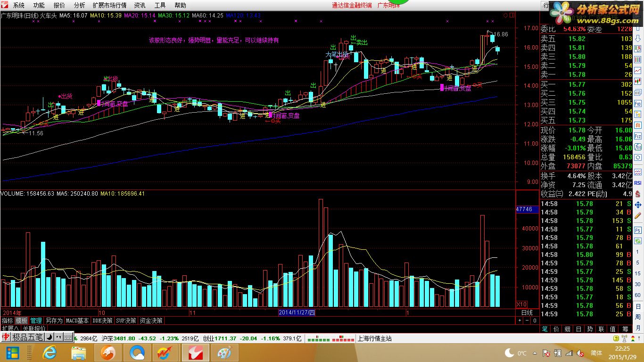Click the IME moon half-width icon
This screenshot has width=644, height=362.
(x=49, y=337)
